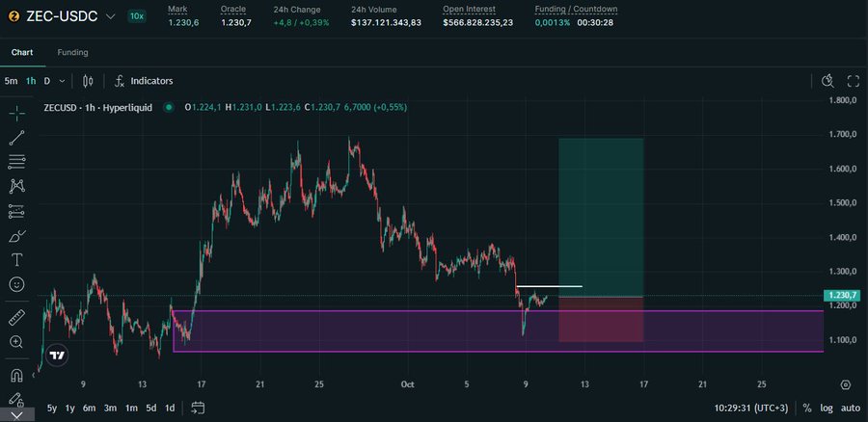This screenshot has height=422, width=868.
Task: Switch to the 1h timeframe
Action: tap(31, 81)
